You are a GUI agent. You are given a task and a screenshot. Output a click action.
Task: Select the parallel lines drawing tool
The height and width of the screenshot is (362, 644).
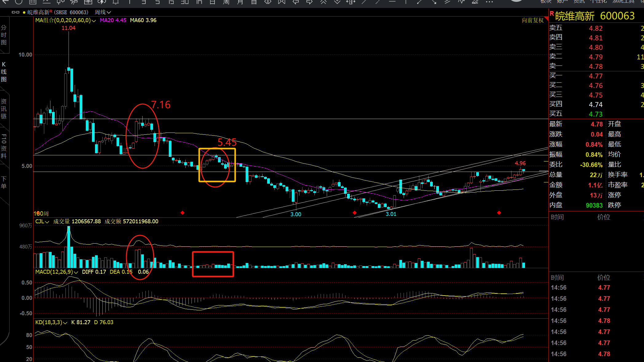coord(447,2)
